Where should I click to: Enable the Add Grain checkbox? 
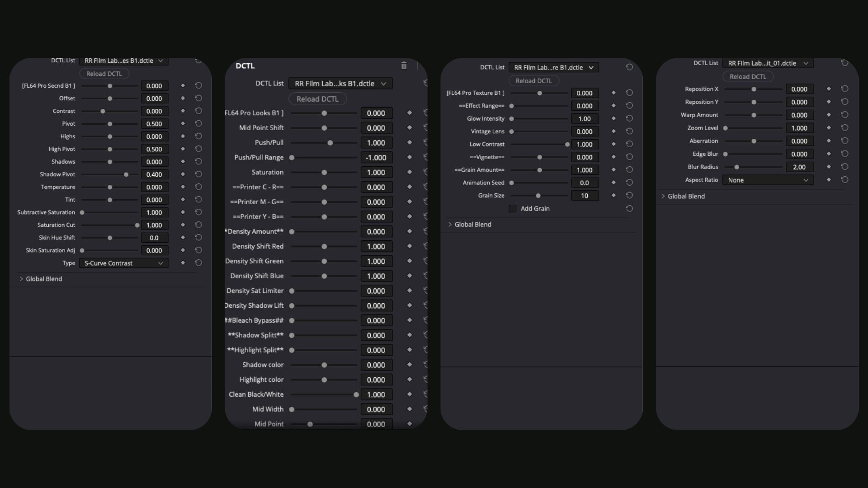pos(512,208)
